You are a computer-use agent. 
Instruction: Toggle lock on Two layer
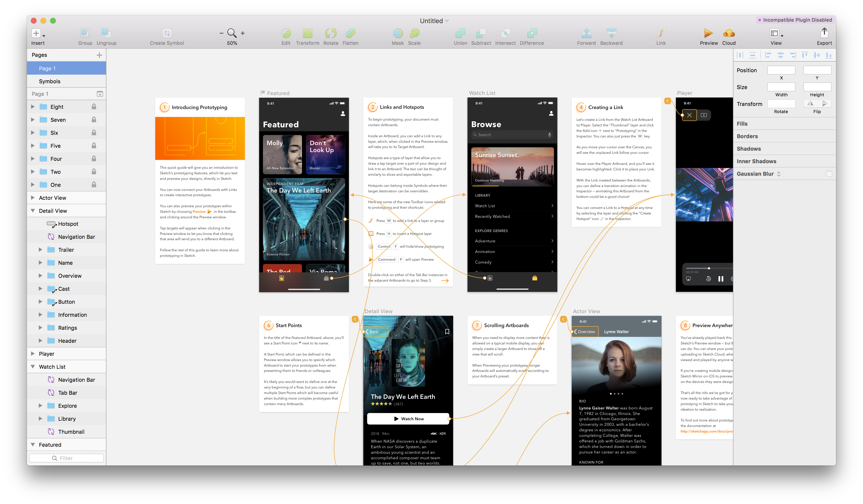click(94, 172)
